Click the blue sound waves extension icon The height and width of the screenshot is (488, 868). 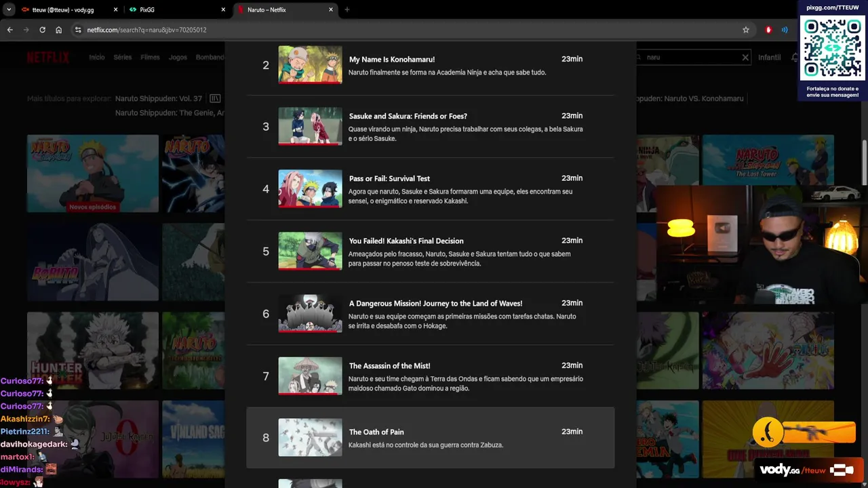785,30
